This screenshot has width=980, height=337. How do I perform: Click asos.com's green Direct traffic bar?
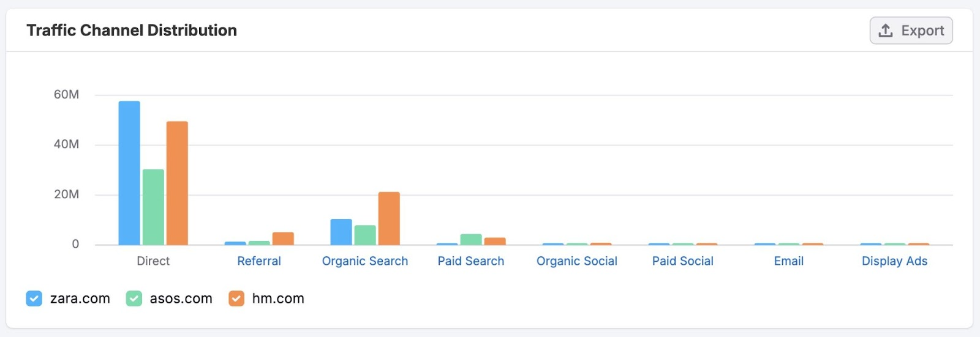pyautogui.click(x=153, y=207)
